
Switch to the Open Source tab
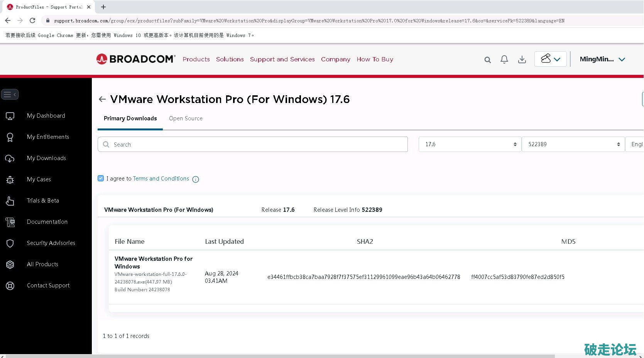pyautogui.click(x=186, y=118)
